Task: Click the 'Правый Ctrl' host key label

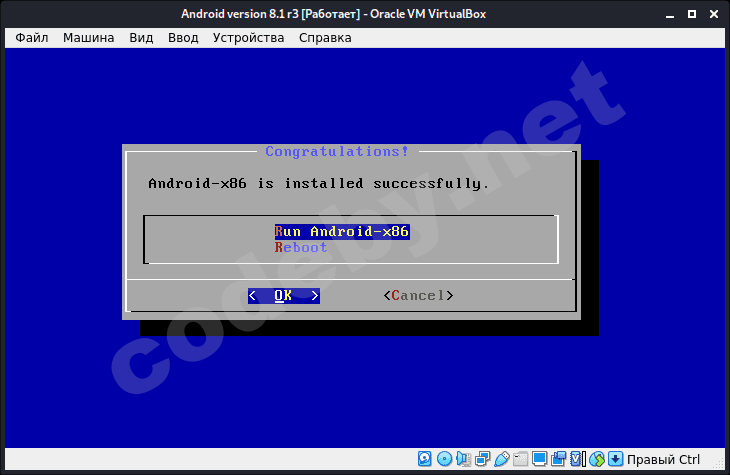Action: pyautogui.click(x=663, y=460)
